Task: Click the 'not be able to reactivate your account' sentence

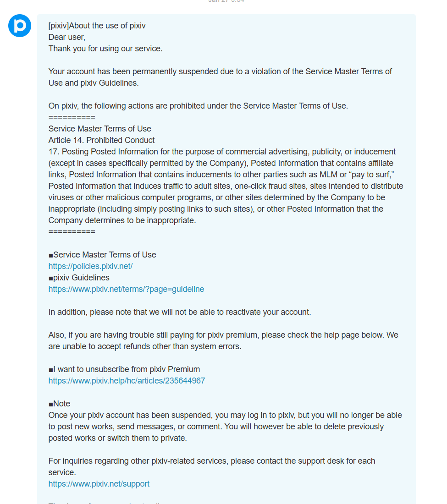Action: click(179, 312)
